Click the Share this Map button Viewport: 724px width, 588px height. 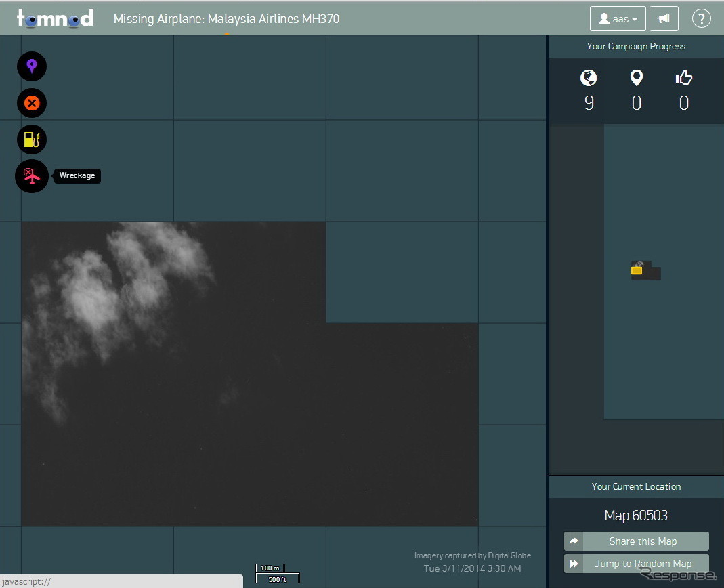coord(636,541)
